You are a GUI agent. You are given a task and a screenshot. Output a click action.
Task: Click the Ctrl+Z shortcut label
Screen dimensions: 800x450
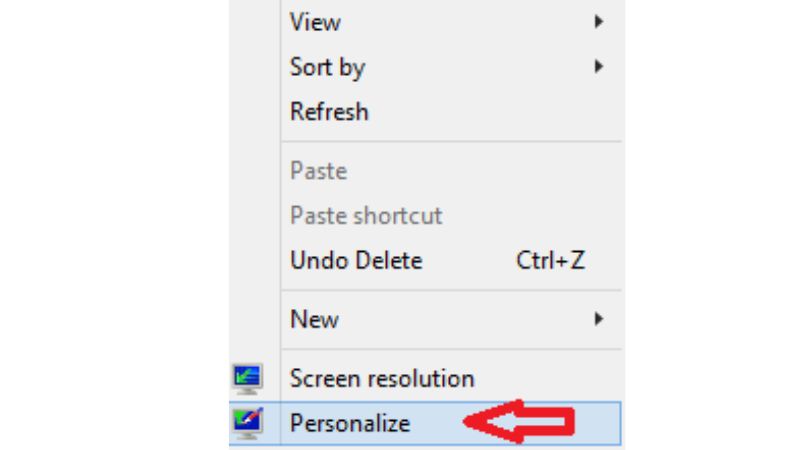(551, 261)
